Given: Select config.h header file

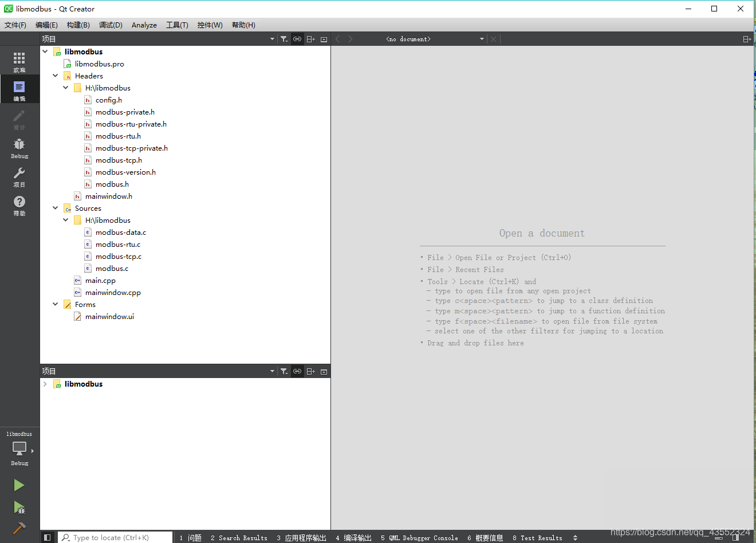Looking at the screenshot, I should coord(109,100).
